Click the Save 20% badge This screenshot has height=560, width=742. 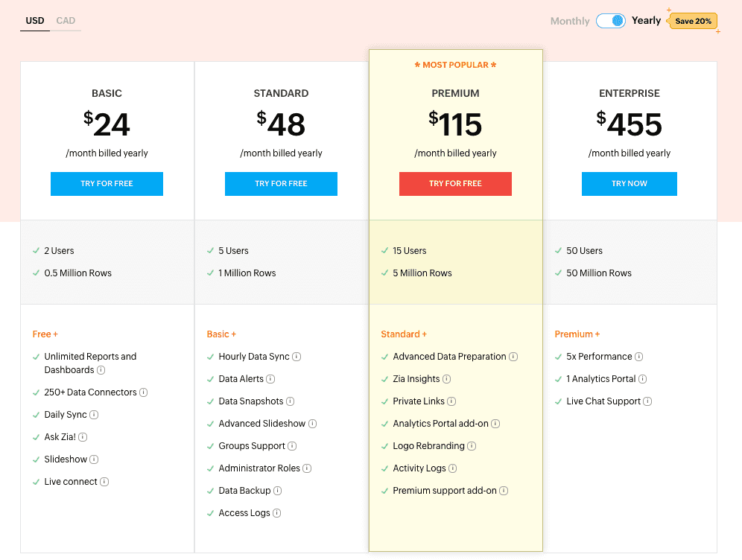click(692, 21)
